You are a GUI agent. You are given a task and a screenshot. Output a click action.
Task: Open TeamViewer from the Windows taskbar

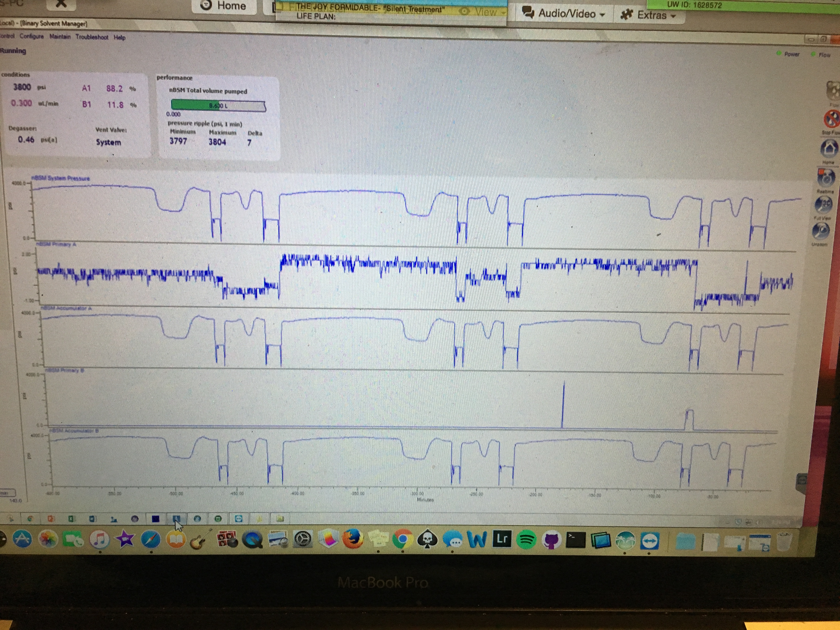239,519
